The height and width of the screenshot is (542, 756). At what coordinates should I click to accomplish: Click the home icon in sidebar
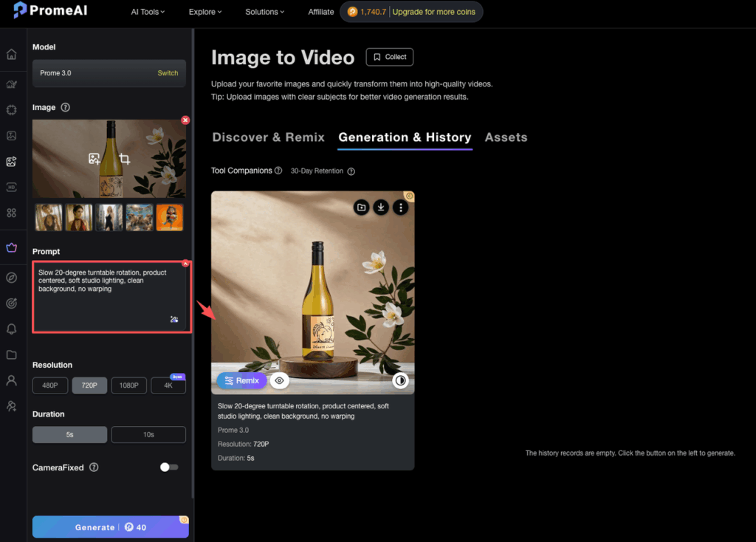(x=12, y=55)
